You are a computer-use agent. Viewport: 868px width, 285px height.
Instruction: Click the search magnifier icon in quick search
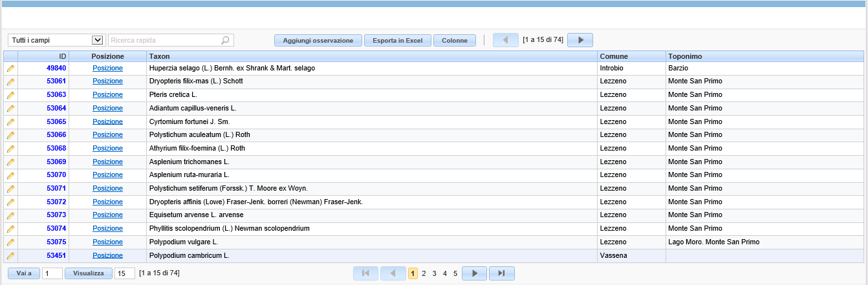pos(225,40)
